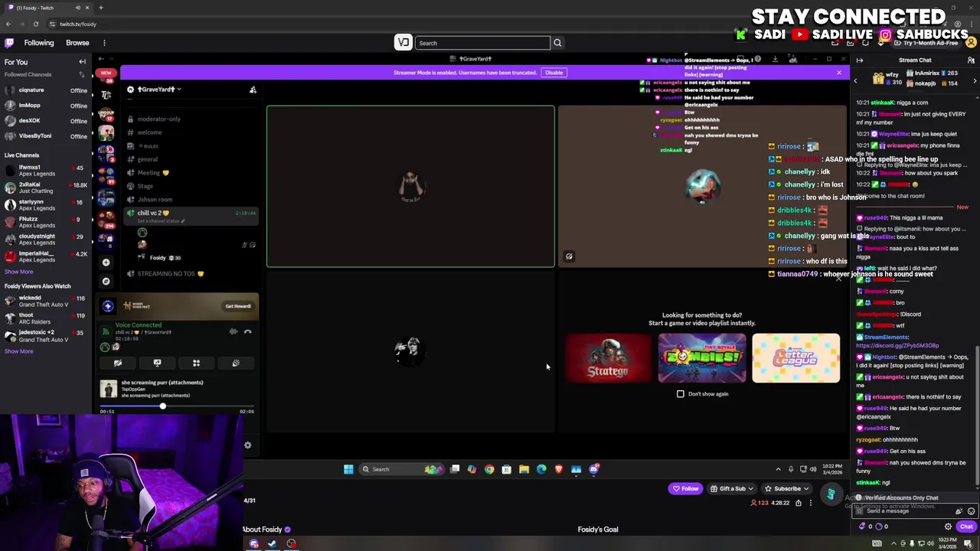Toggle the Discord camera
The height and width of the screenshot is (551, 980).
pos(118,364)
